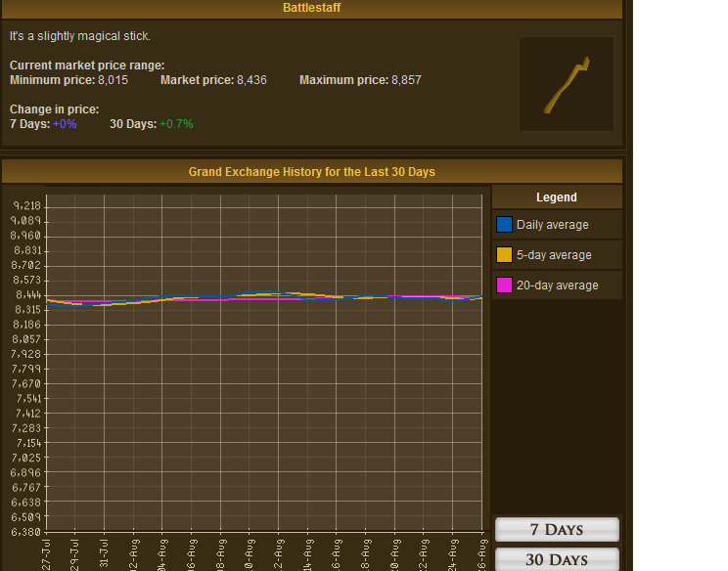Click the magenta 20-day average swatch

click(504, 285)
